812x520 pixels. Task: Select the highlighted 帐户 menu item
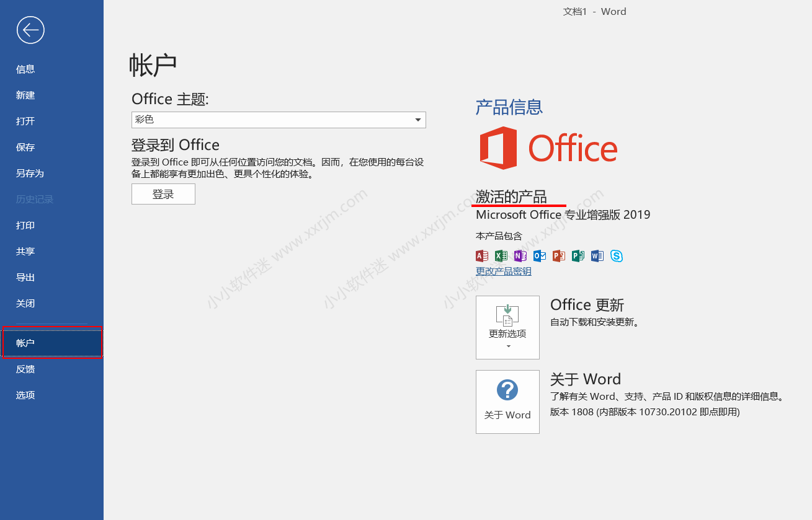(x=52, y=343)
